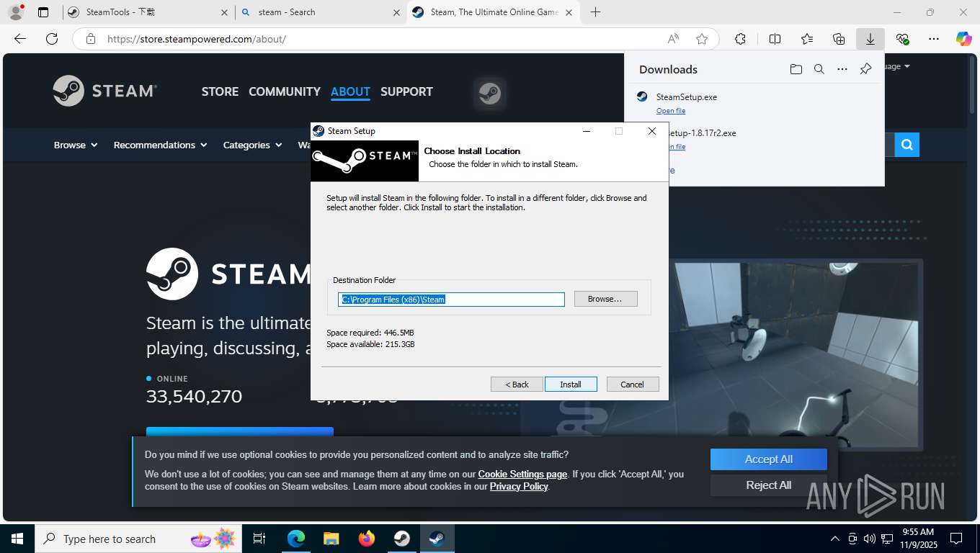Image resolution: width=980 pixels, height=553 pixels.
Task: Open the Cookie Settings page link
Action: tap(522, 474)
